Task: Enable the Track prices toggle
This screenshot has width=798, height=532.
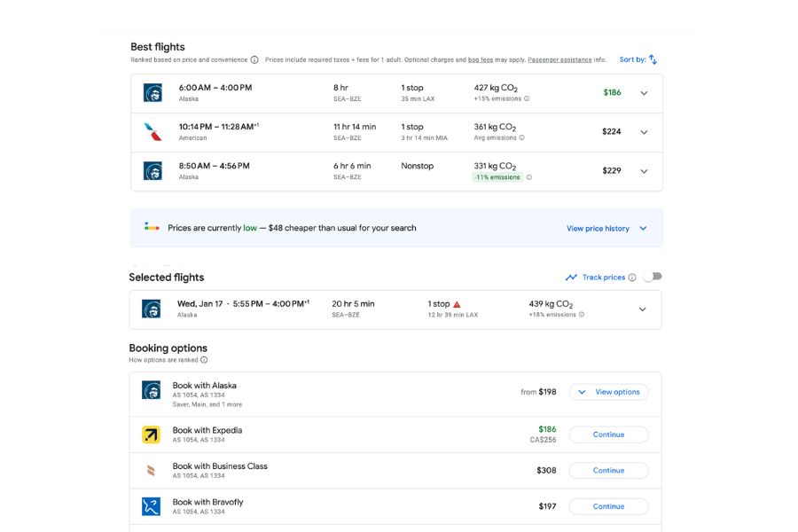Action: [x=653, y=277]
